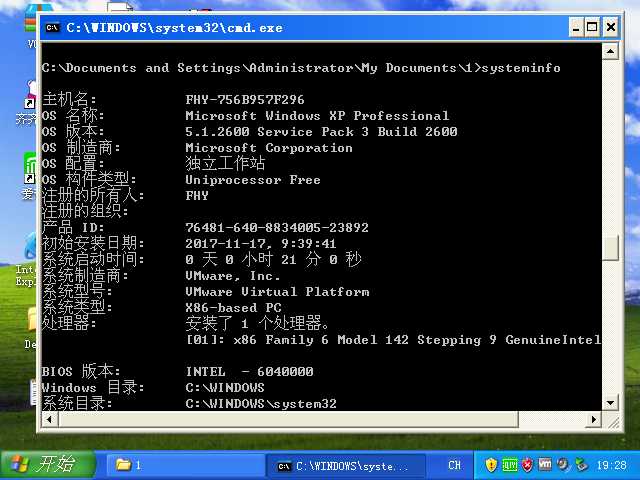
Task: Click the "systeminfo" command text
Action: click(x=521, y=68)
